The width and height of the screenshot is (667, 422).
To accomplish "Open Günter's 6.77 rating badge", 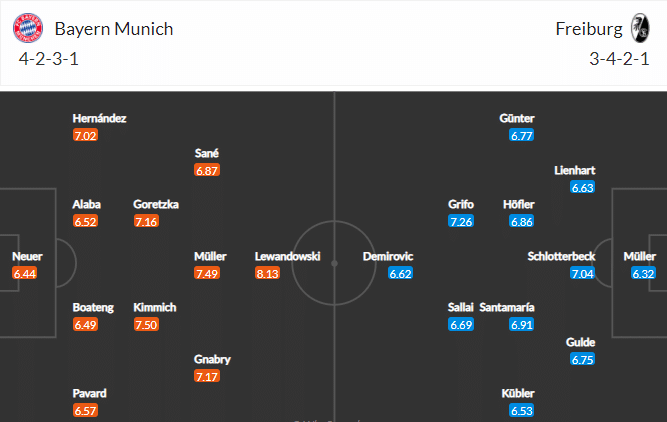I will [522, 135].
